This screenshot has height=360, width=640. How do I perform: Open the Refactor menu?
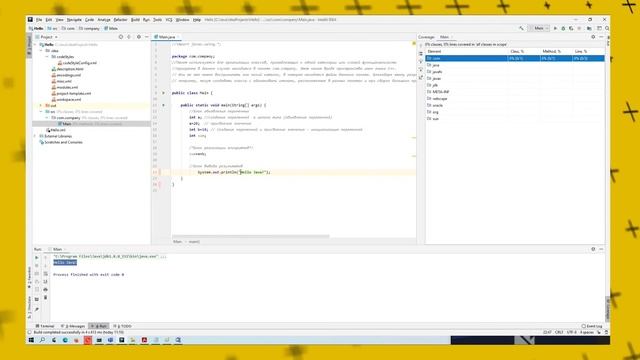tap(120, 20)
